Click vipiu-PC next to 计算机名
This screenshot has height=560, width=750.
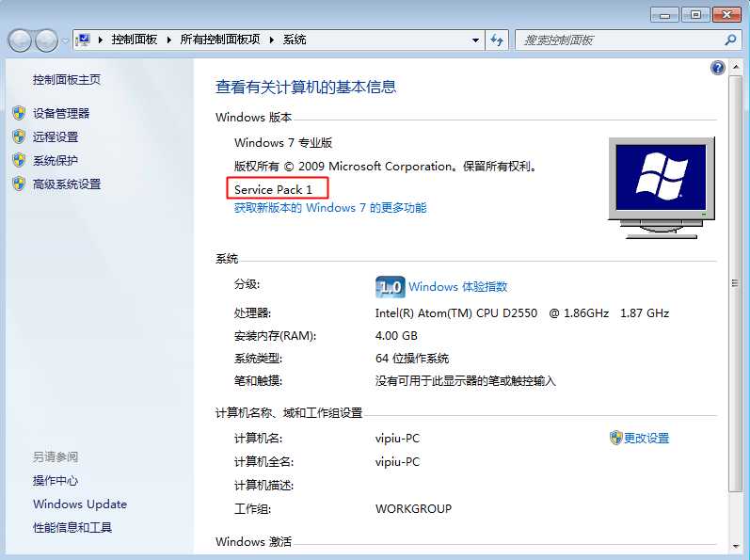click(397, 439)
